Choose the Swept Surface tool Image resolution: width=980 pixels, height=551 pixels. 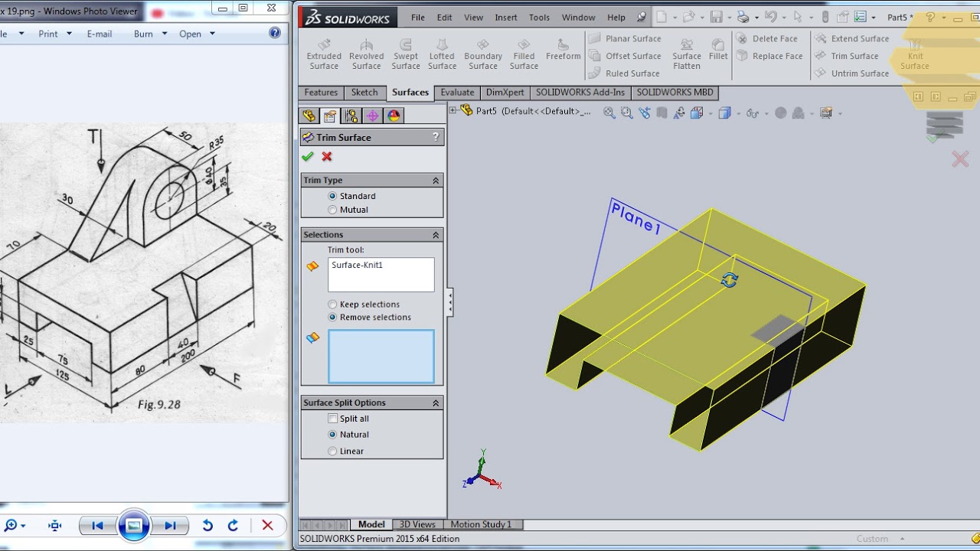point(406,54)
